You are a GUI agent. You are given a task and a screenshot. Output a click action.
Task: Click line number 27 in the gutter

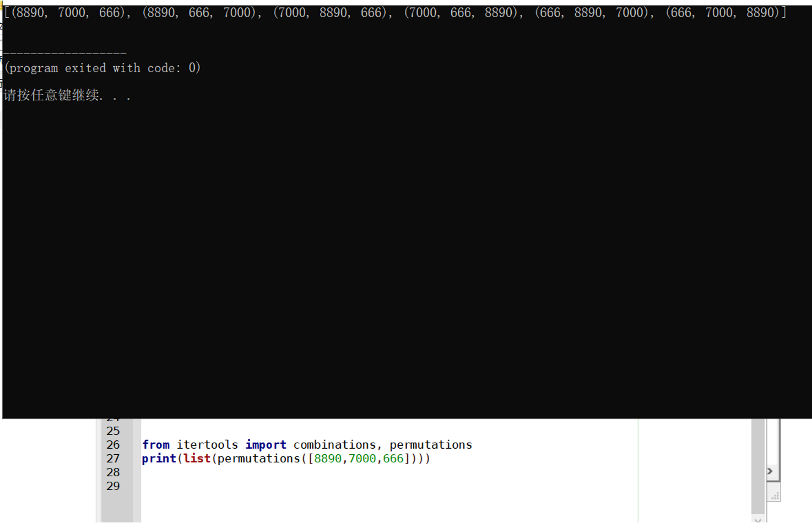(113, 459)
